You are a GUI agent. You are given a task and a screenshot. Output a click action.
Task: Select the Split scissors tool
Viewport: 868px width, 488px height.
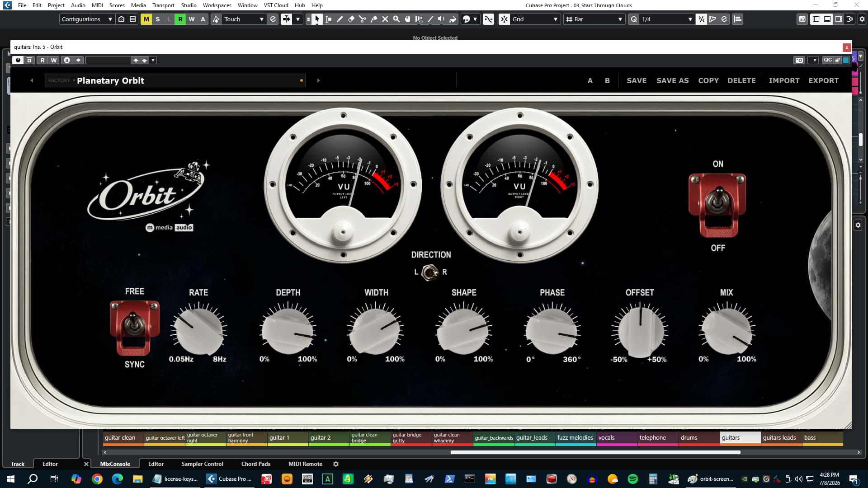point(363,19)
